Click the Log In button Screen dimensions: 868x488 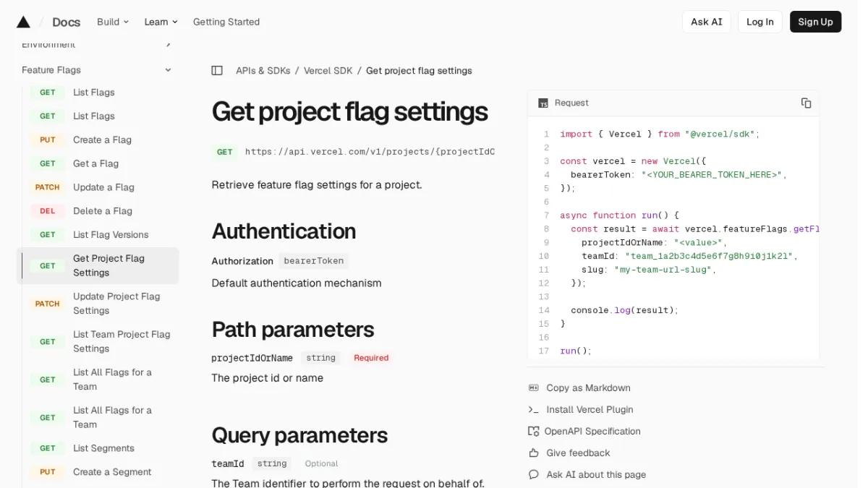[759, 22]
